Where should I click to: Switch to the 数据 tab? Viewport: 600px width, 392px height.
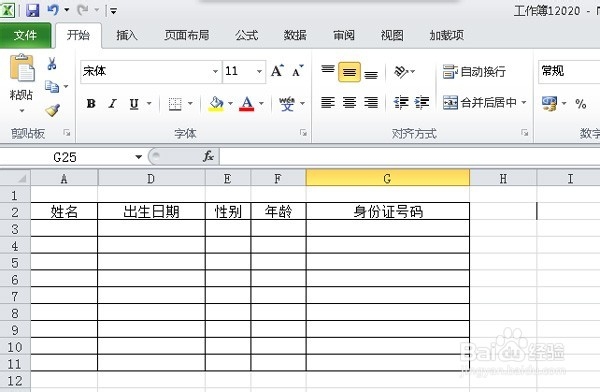[295, 36]
